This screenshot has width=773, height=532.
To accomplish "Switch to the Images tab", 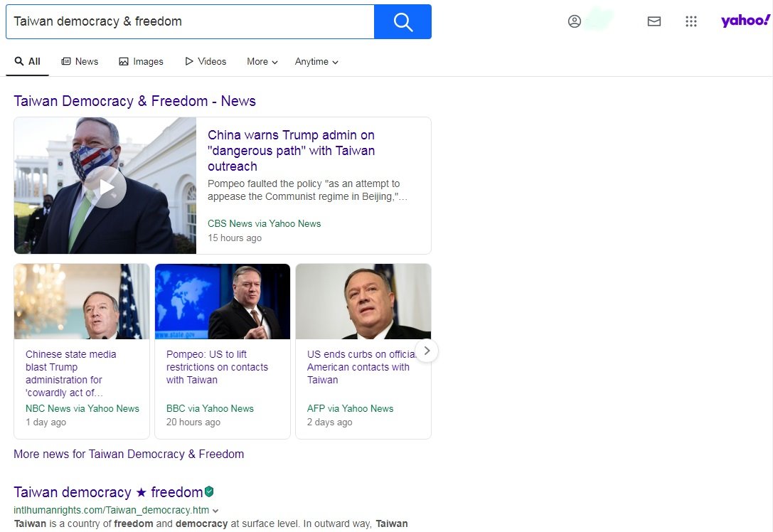I will coord(141,62).
